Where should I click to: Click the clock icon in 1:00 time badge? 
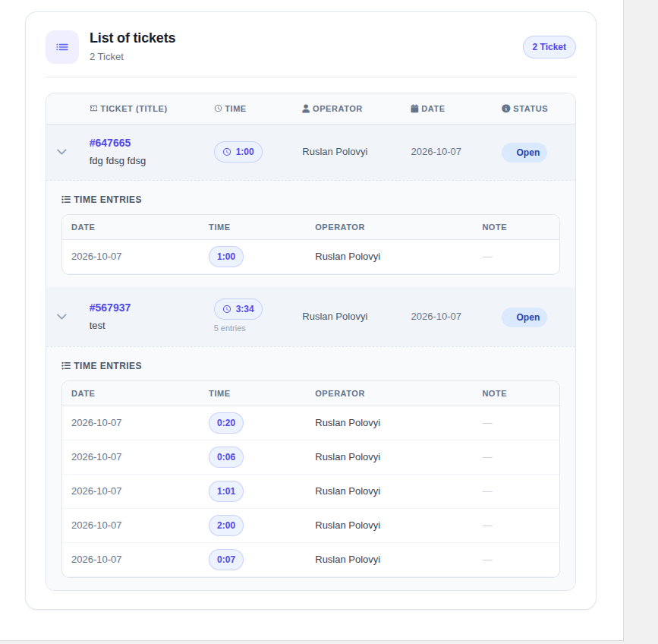[x=227, y=152]
